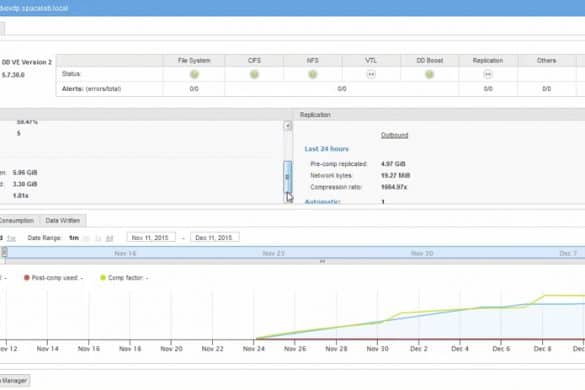Click the File System alerts 0/0 cell
The image size is (585, 390).
(194, 89)
